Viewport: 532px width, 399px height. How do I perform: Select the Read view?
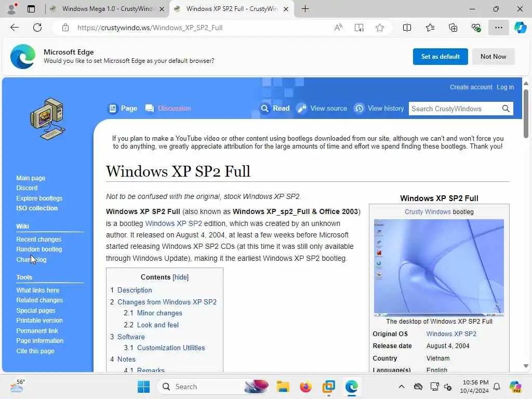[275, 108]
